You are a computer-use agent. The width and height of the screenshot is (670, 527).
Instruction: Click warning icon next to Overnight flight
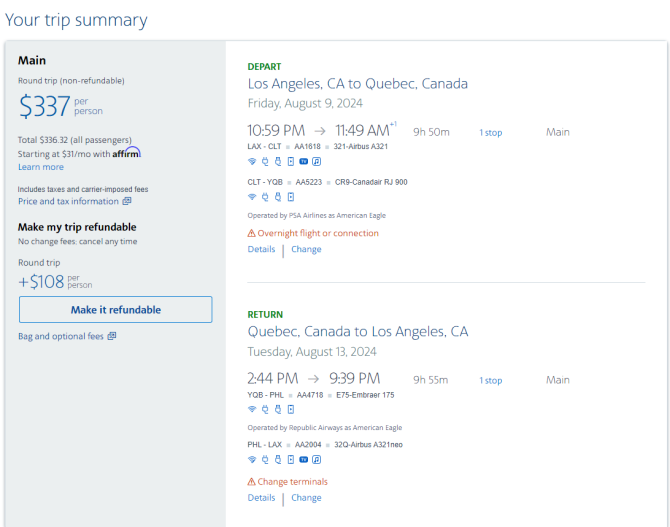point(251,233)
